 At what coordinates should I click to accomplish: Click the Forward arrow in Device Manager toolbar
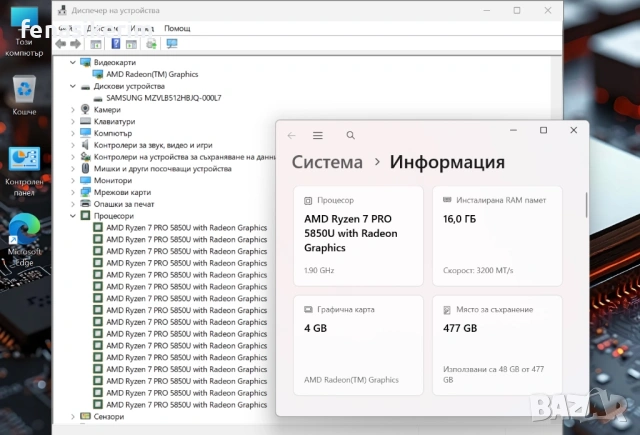pyautogui.click(x=76, y=44)
